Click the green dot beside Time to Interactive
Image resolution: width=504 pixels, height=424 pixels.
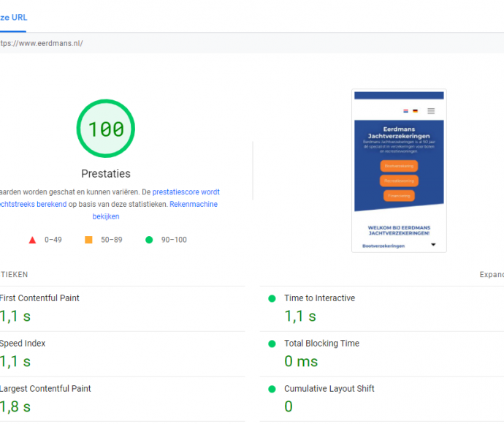(x=272, y=298)
